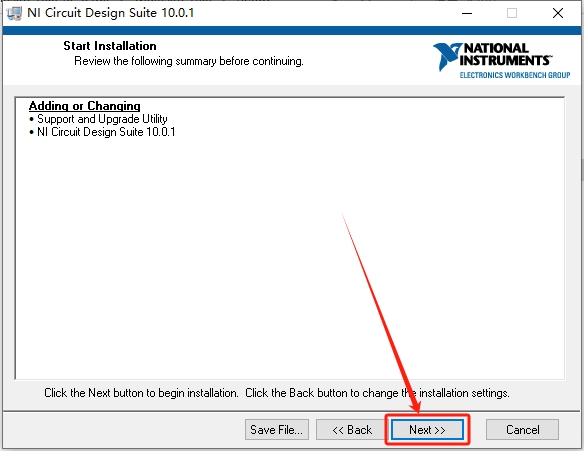Select 'Support and Upgrade Utility' summary line
The width and height of the screenshot is (584, 451).
[98, 119]
